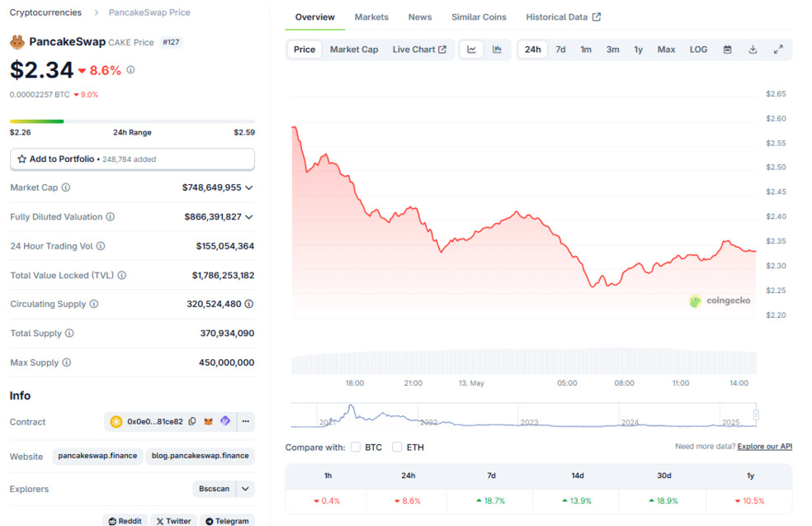Open the Explorers dropdown arrow next to Bscscan

coord(245,489)
